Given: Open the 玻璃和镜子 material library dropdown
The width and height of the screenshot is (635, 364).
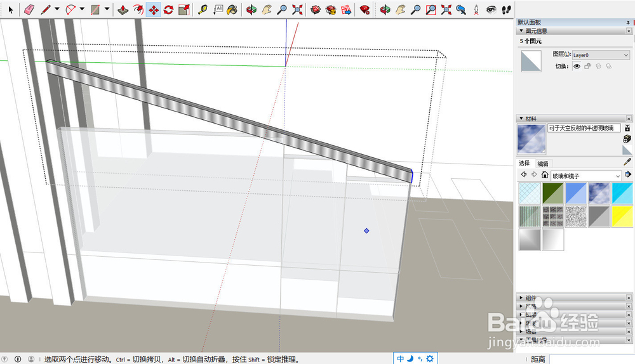Looking at the screenshot, I should click(586, 176).
